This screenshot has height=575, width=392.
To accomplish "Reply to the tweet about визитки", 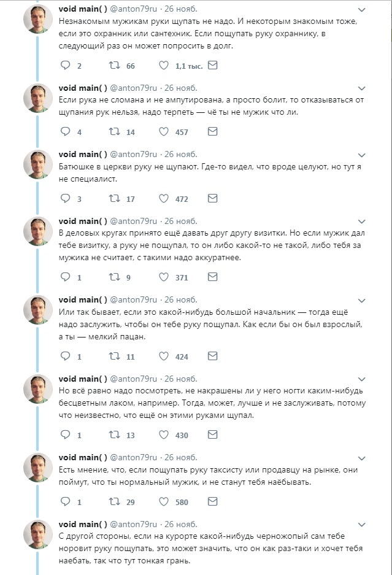I will tap(66, 277).
